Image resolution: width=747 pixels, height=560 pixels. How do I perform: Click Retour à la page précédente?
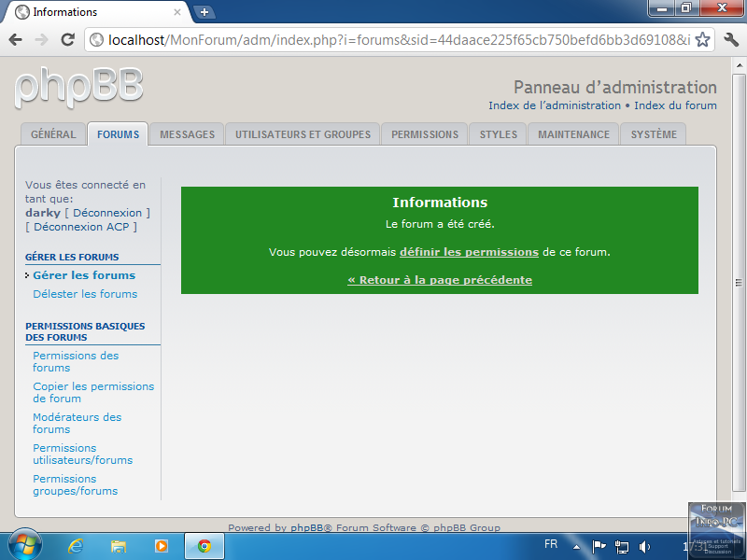pos(440,280)
